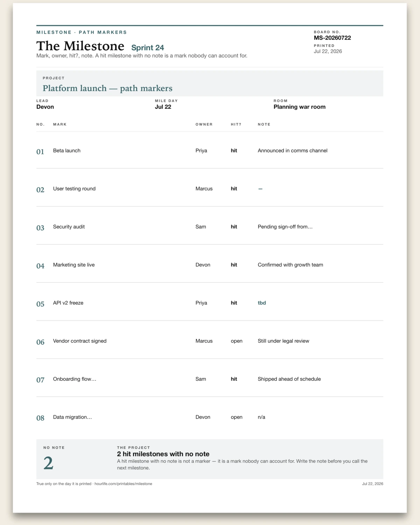Click the dash note for User testing round
The image size is (420, 525).
(x=260, y=189)
